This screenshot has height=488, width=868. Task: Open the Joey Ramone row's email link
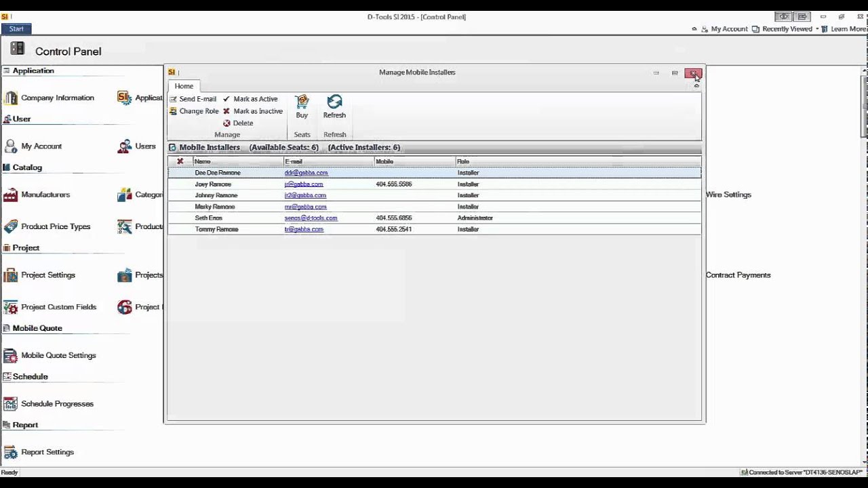coord(304,184)
